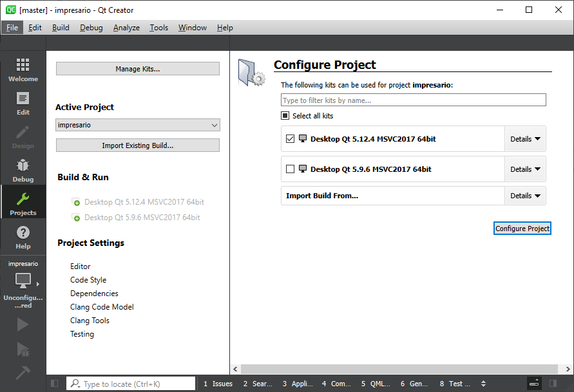The image size is (574, 392).
Task: Open Clang Code Model settings
Action: (x=102, y=307)
